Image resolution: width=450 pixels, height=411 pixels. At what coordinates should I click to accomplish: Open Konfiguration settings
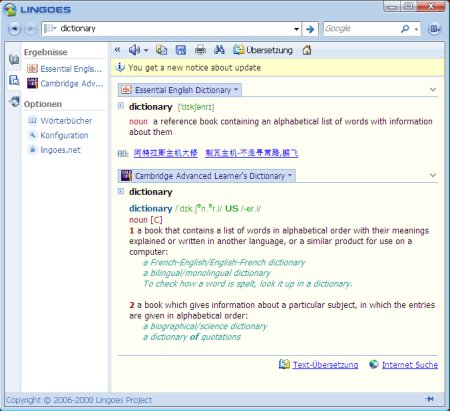coord(58,135)
